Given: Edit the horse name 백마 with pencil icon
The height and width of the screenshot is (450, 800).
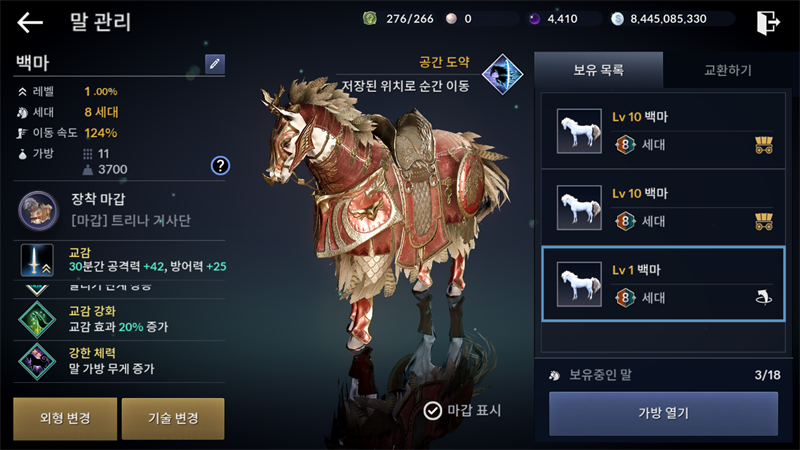Looking at the screenshot, I should [215, 64].
